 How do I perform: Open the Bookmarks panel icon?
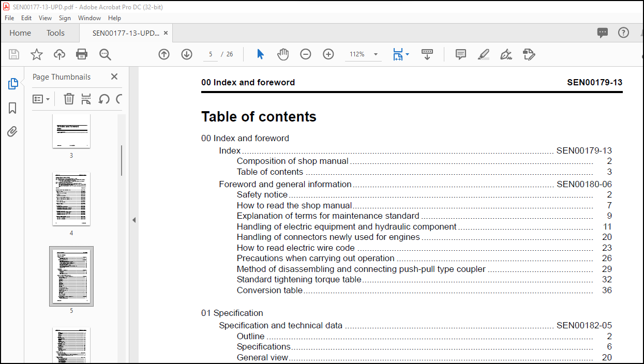[x=13, y=108]
